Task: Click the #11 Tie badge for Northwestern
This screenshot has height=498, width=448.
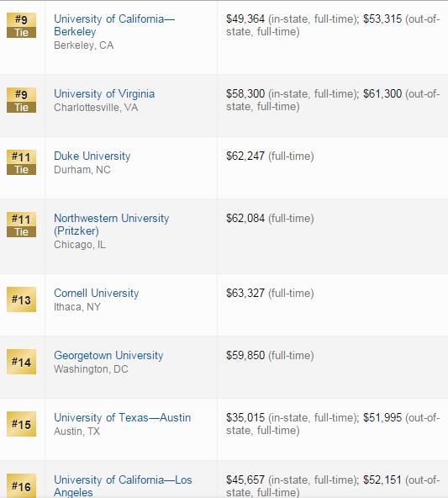Action: point(21,225)
